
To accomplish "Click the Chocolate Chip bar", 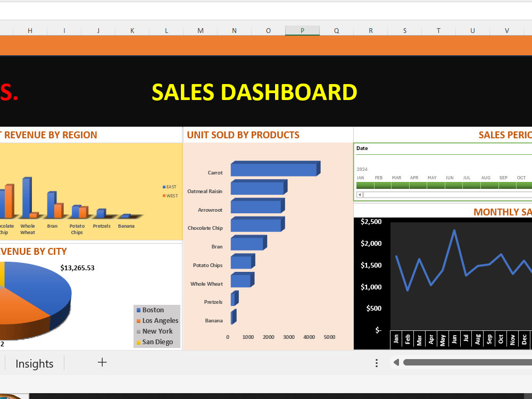I will [x=257, y=225].
